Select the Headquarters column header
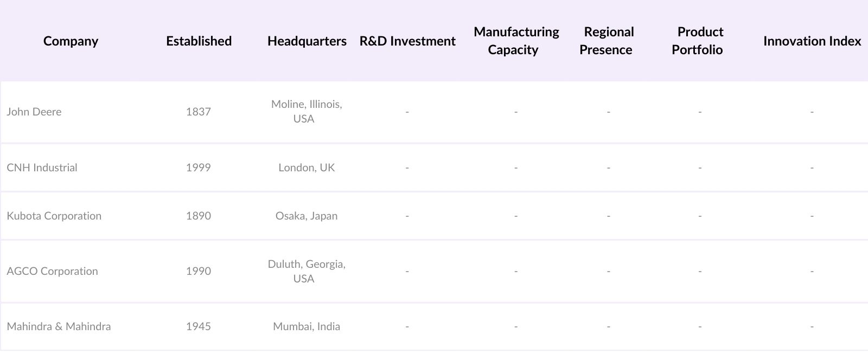868x354 pixels. [307, 41]
